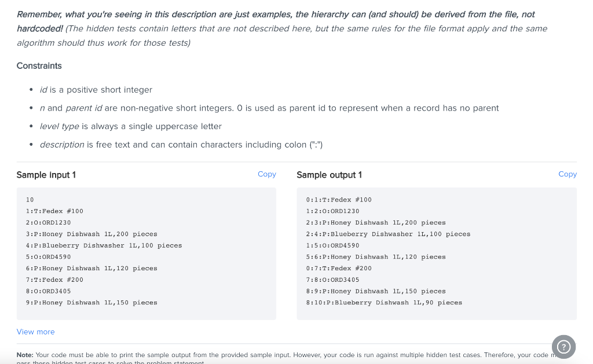Click the Sample output 1 heading

click(329, 175)
